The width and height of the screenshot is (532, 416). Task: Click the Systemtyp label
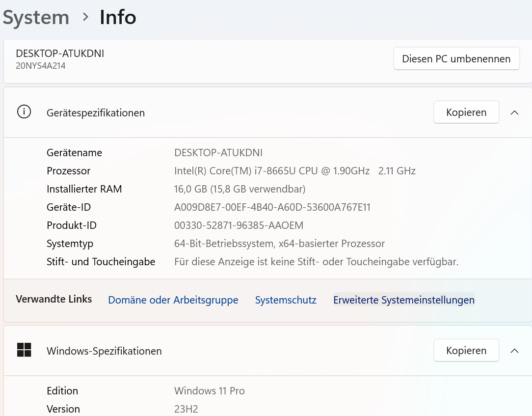(x=70, y=244)
